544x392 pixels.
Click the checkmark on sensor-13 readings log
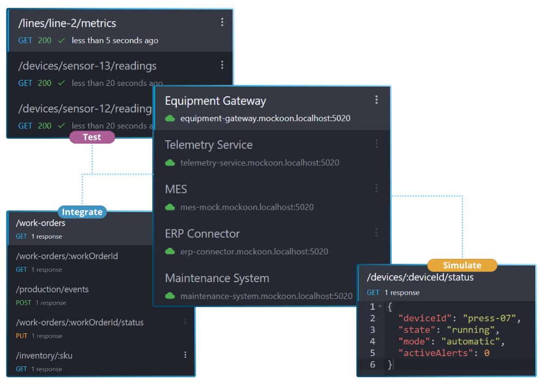pyautogui.click(x=61, y=83)
